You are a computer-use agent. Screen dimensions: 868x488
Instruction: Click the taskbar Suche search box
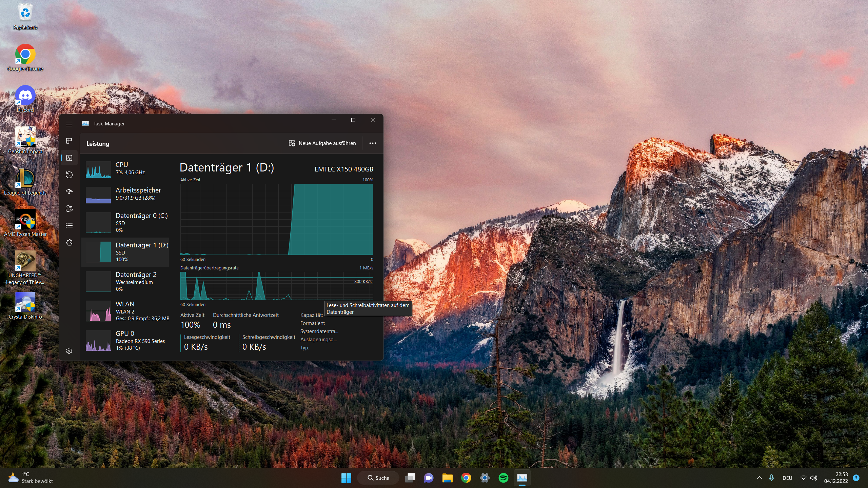tap(378, 478)
